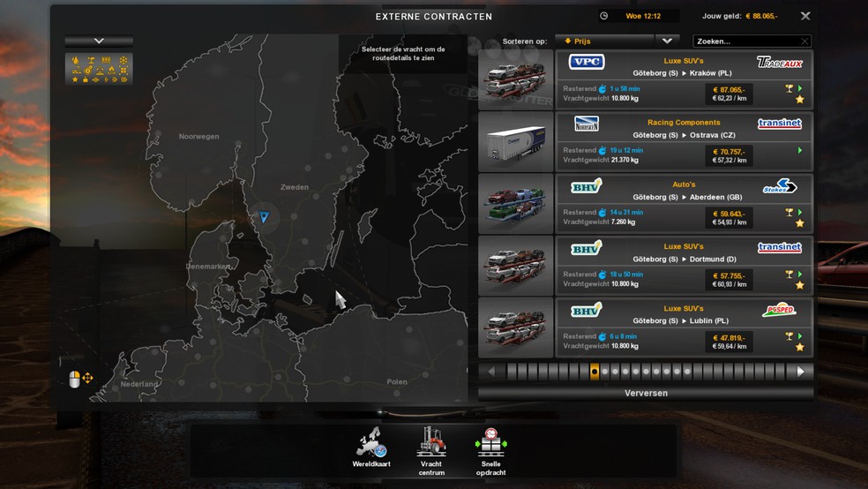
Task: Expand the cargo filter panel chevron
Action: (99, 41)
